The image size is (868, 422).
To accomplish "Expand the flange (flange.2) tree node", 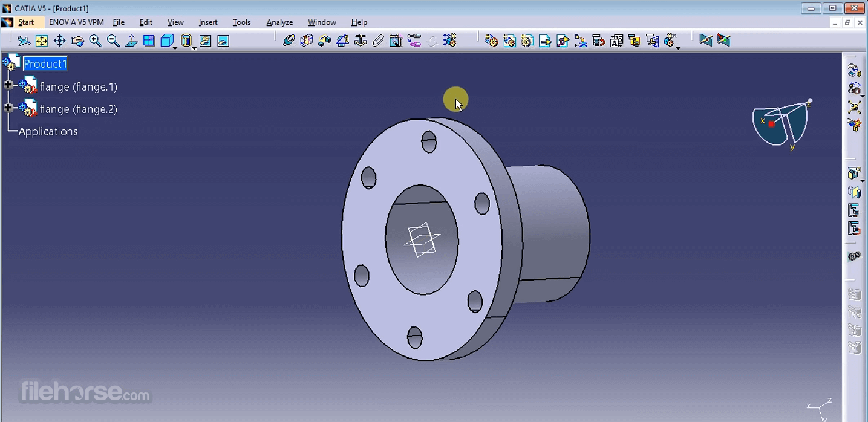I will (x=8, y=108).
